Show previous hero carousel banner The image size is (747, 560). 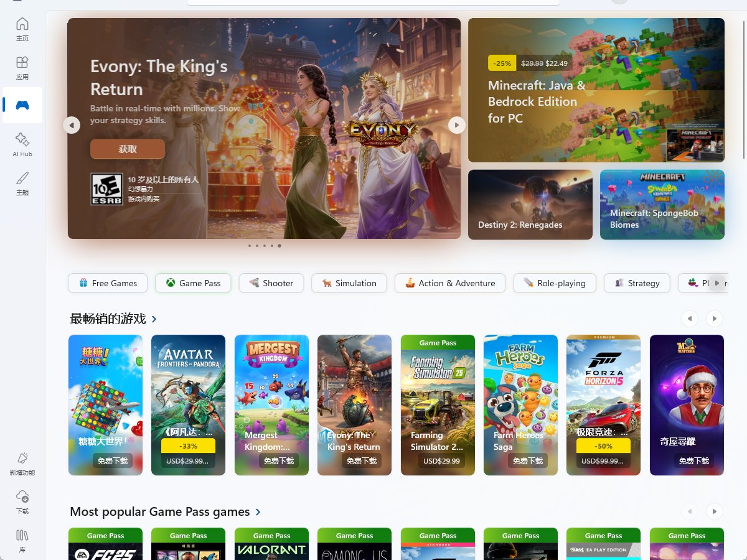point(72,125)
